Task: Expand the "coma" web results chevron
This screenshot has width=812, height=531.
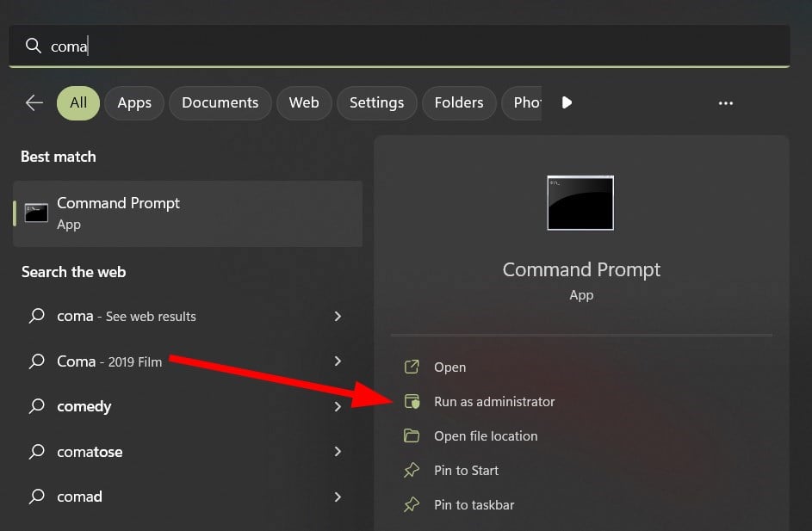Action: tap(338, 317)
